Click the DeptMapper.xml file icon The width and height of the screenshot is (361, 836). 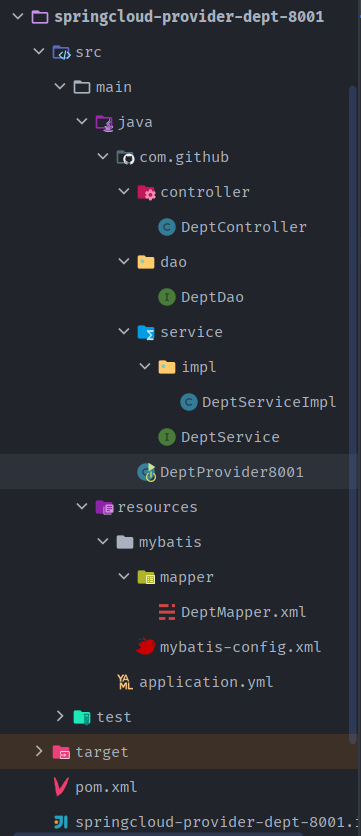pyautogui.click(x=167, y=612)
